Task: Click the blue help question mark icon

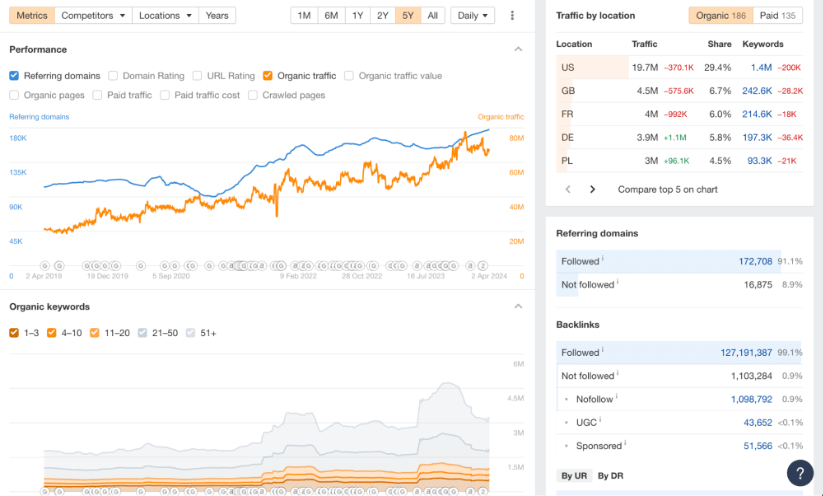Action: coord(800,473)
